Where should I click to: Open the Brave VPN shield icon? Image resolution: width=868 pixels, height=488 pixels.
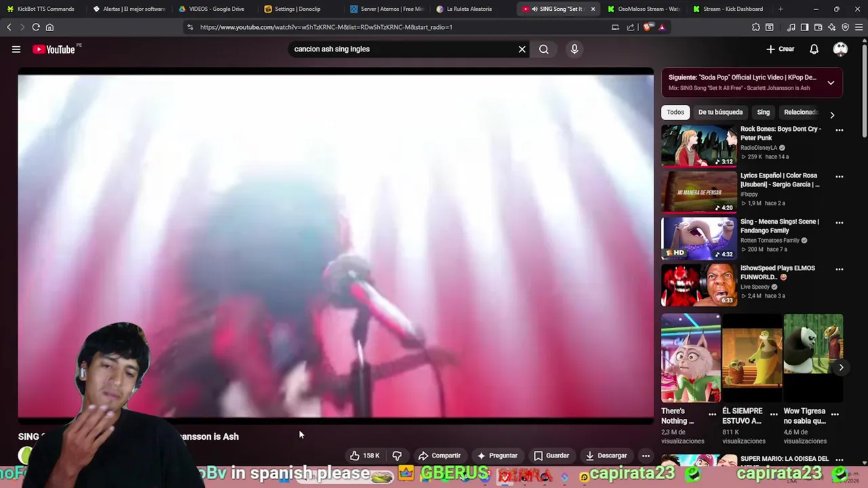coord(845,27)
